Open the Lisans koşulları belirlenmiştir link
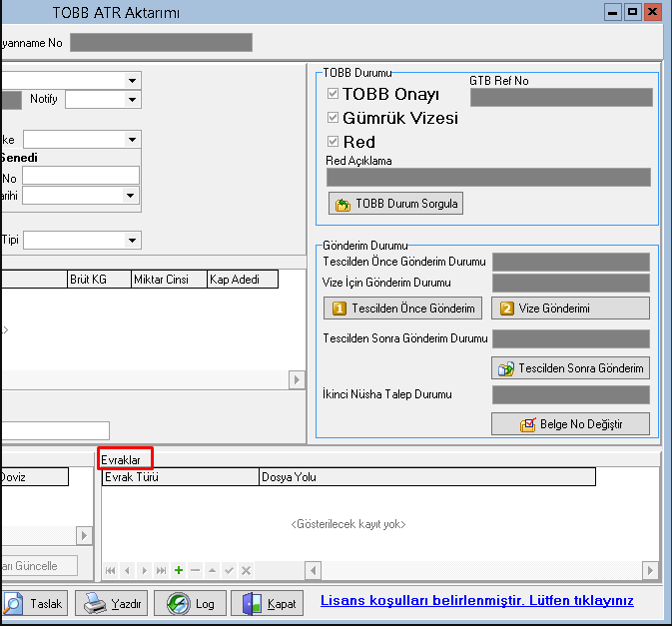This screenshot has width=672, height=626. 477,600
